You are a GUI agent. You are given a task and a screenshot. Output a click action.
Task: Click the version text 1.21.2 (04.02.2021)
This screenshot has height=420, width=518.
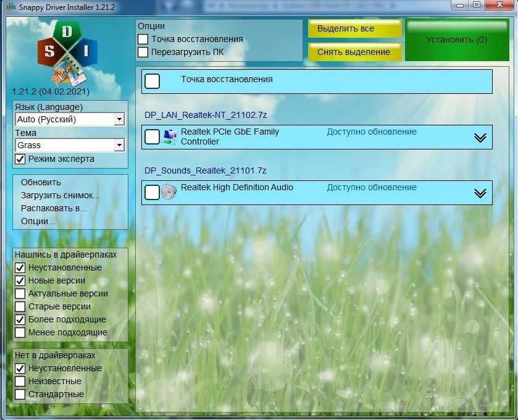click(x=51, y=91)
